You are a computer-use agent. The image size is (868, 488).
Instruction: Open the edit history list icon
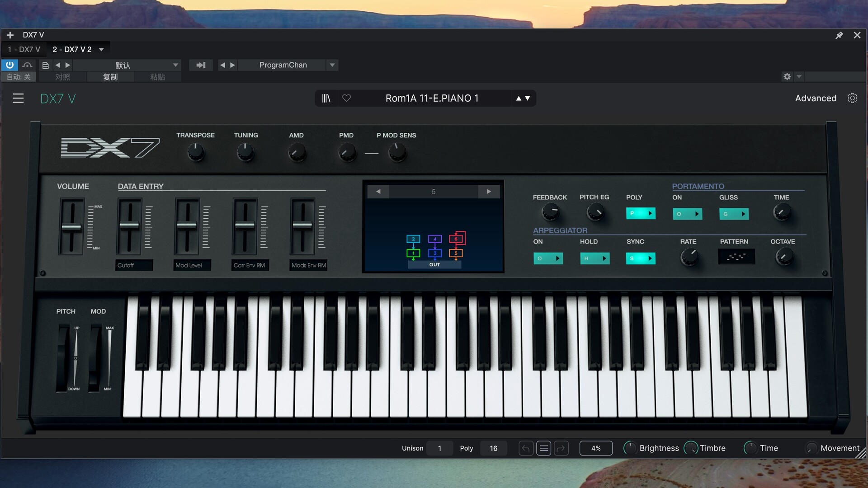(x=543, y=448)
